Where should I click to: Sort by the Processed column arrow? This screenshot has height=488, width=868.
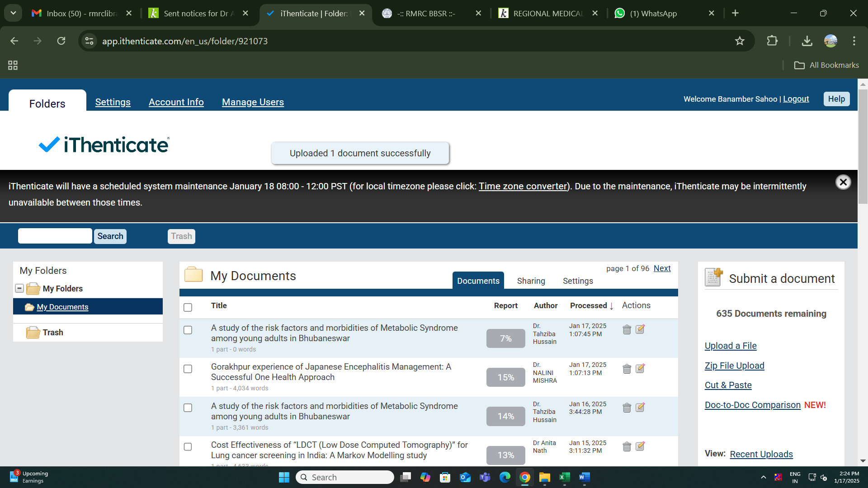click(x=611, y=306)
